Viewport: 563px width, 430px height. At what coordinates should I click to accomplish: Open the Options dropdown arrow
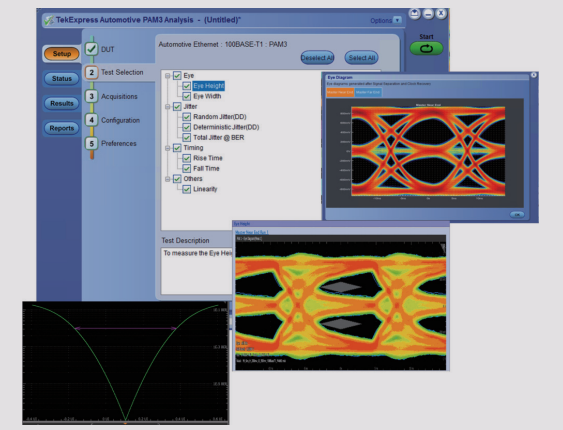tap(397, 20)
